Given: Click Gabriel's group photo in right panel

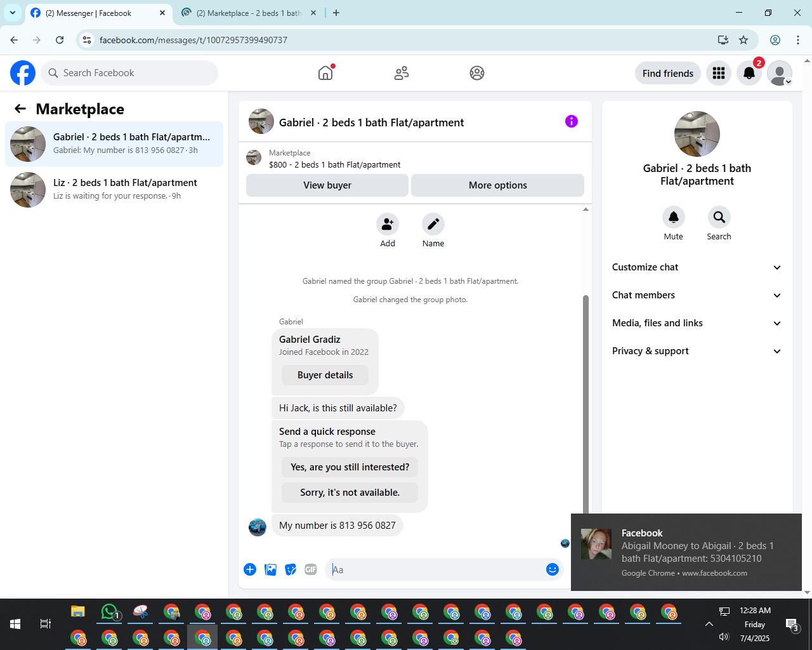Looking at the screenshot, I should [x=697, y=134].
